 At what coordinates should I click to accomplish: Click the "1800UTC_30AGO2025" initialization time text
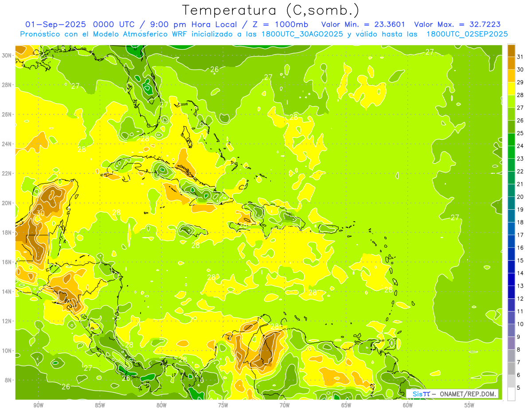(x=301, y=34)
